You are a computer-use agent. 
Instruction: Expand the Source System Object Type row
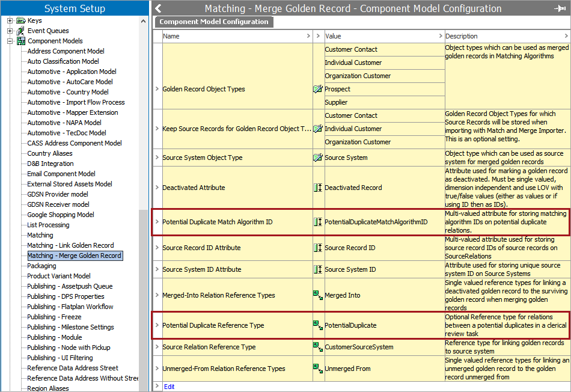point(157,158)
